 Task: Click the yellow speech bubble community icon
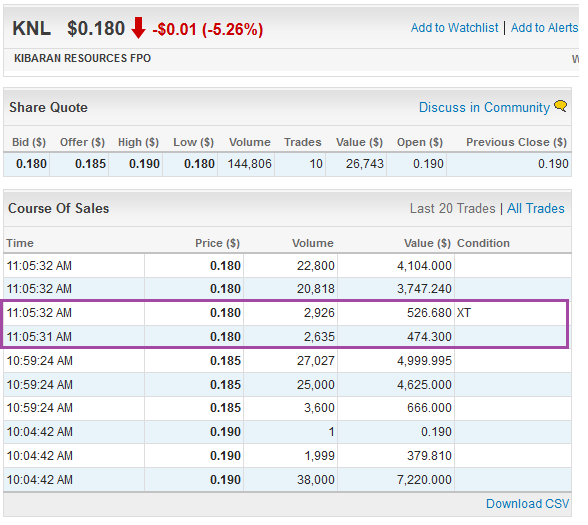pos(561,106)
